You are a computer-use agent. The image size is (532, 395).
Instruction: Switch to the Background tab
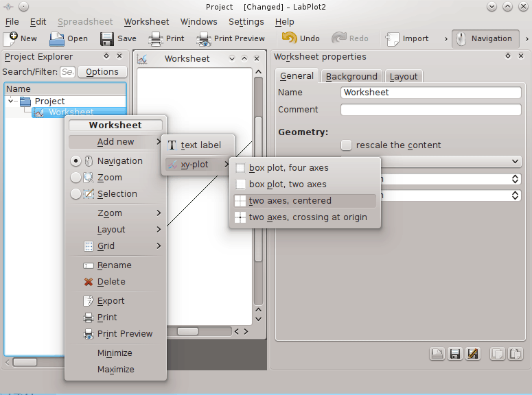[351, 76]
